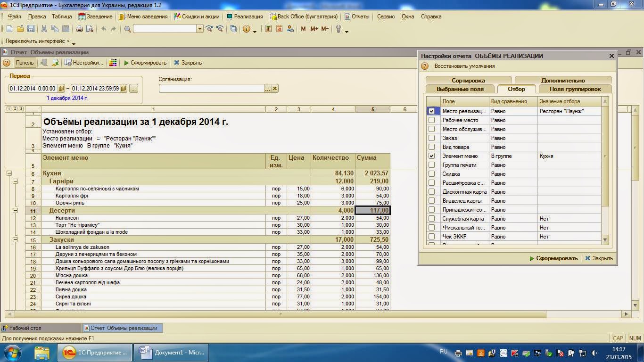
Task: Check the Группа печати filter checkbox
Action: pos(431,165)
